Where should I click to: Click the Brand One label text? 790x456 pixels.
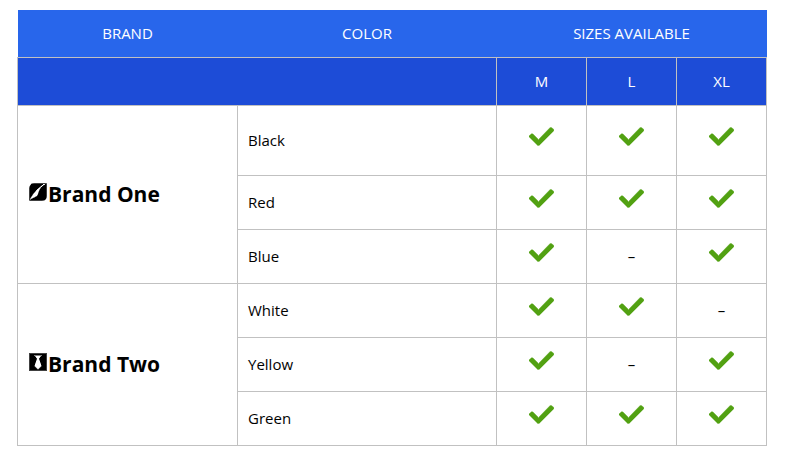click(104, 194)
